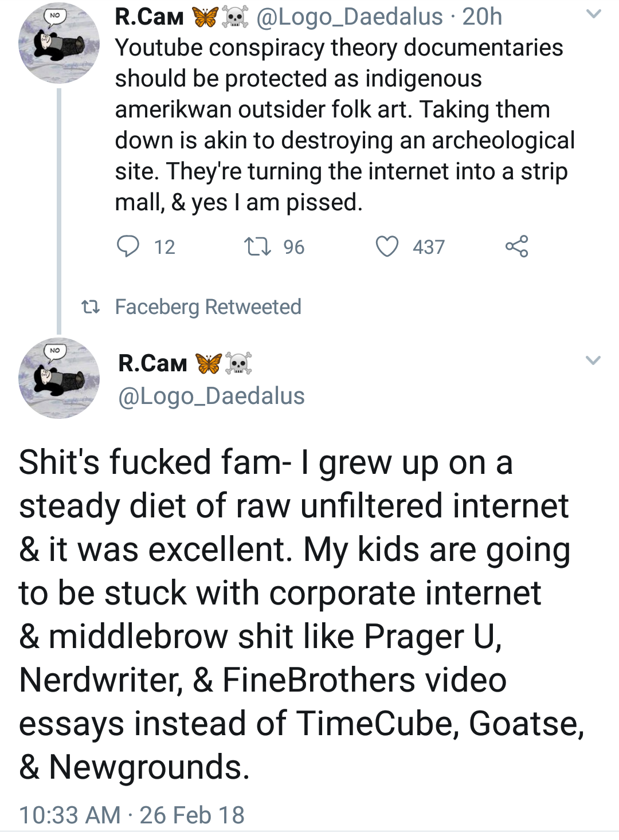Image resolution: width=619 pixels, height=840 pixels.
Task: Click the 10:33 AM 26 Feb 18 timestamp
Action: pos(132,815)
